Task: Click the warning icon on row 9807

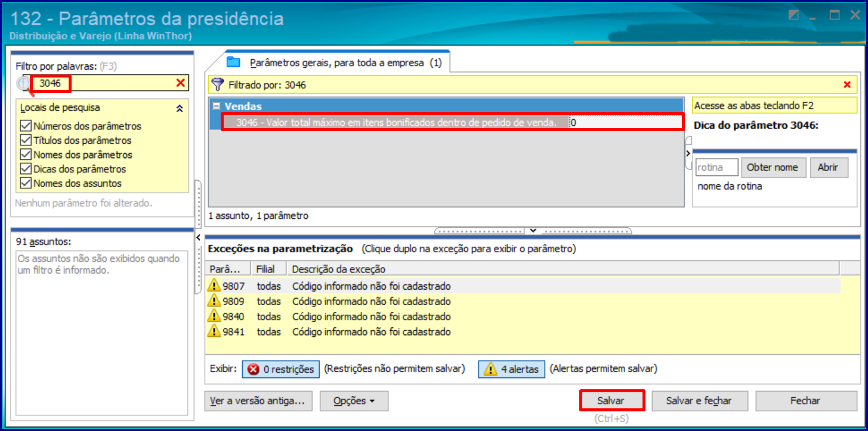Action: click(x=214, y=286)
